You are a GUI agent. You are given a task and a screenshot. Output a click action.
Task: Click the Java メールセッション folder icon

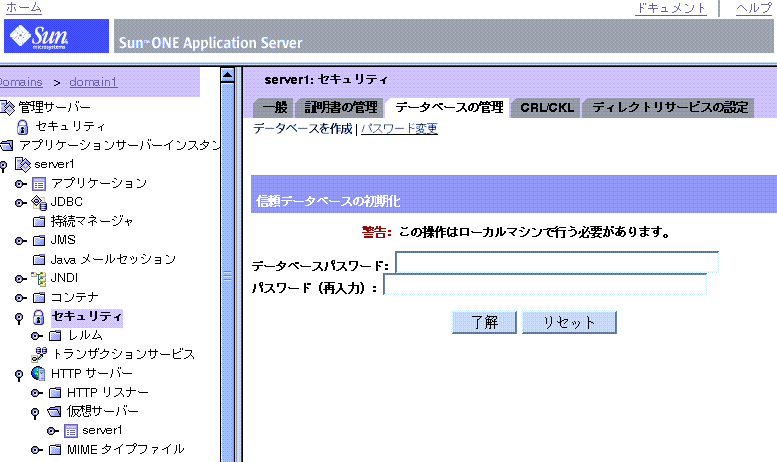point(39,260)
